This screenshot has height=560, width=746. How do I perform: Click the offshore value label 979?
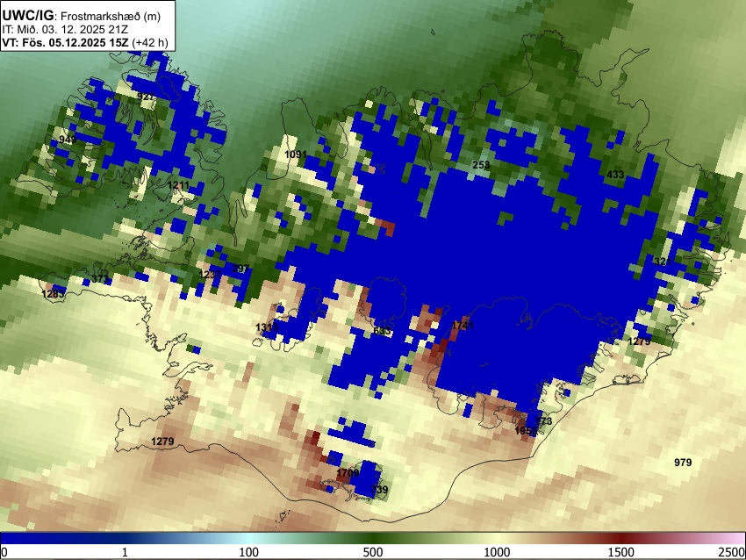(x=683, y=462)
